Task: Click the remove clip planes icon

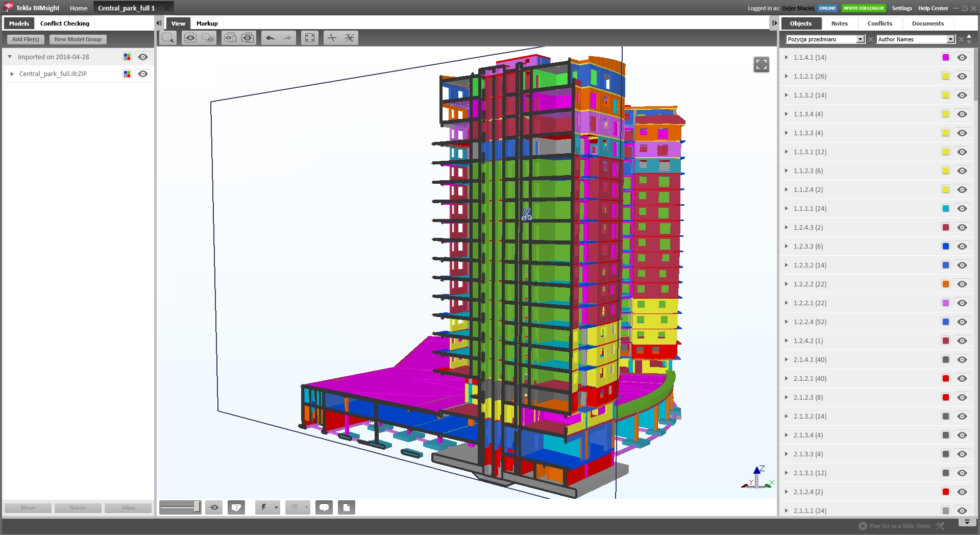Action: [x=350, y=38]
